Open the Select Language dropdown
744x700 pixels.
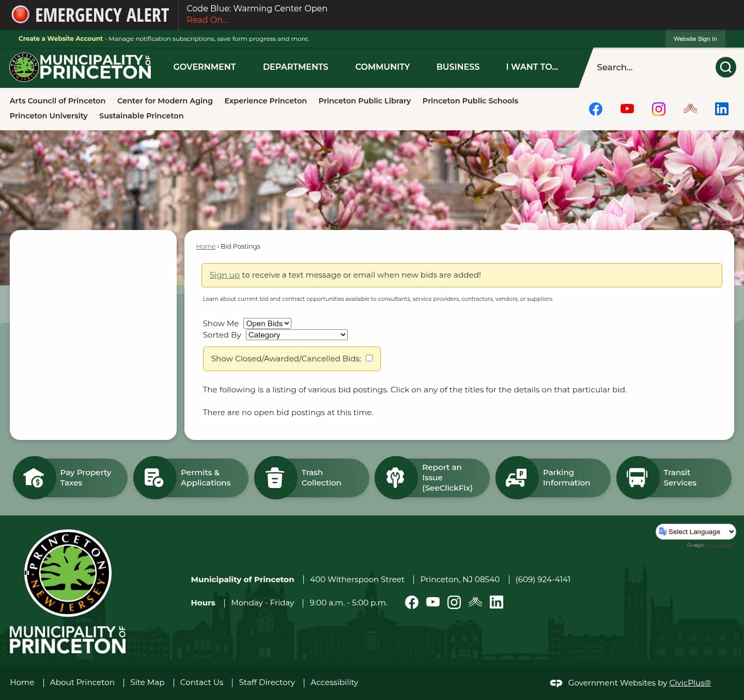pos(695,531)
